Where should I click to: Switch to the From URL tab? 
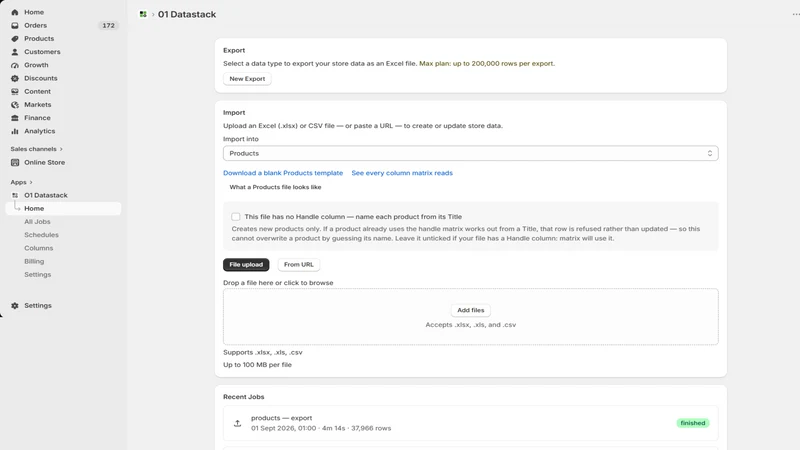pos(298,265)
